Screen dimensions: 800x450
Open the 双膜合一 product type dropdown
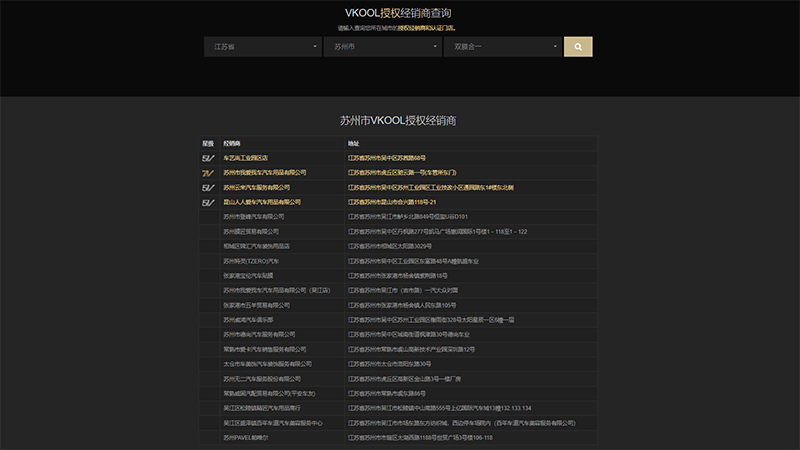pyautogui.click(x=503, y=46)
